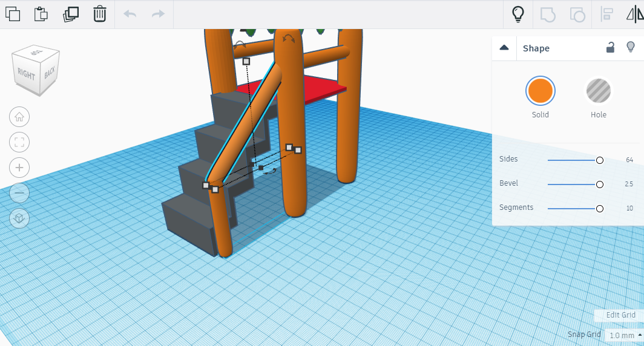This screenshot has height=346, width=644.
Task: Redo the last undone action
Action: [158, 14]
